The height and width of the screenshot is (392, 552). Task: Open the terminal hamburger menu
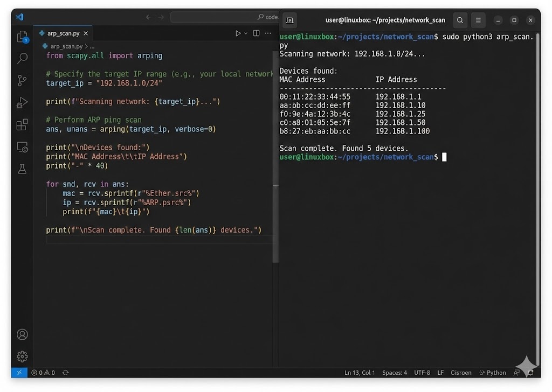pyautogui.click(x=478, y=20)
